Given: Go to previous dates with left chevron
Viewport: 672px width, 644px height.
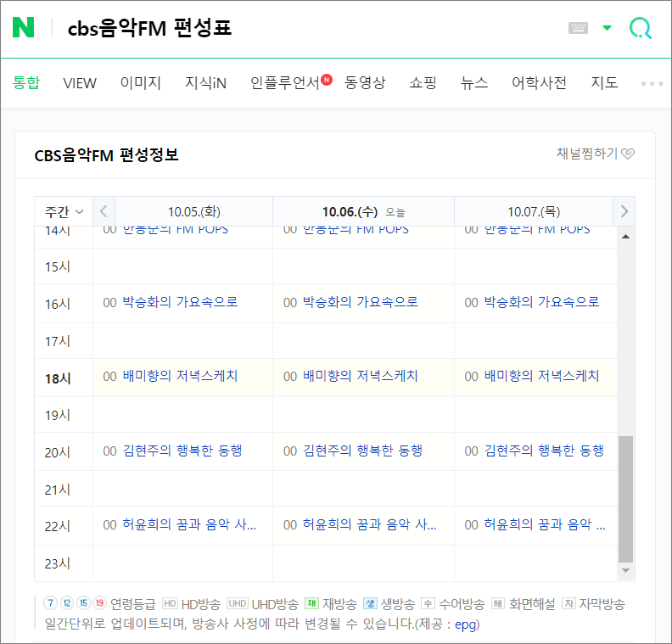Looking at the screenshot, I should tap(104, 211).
